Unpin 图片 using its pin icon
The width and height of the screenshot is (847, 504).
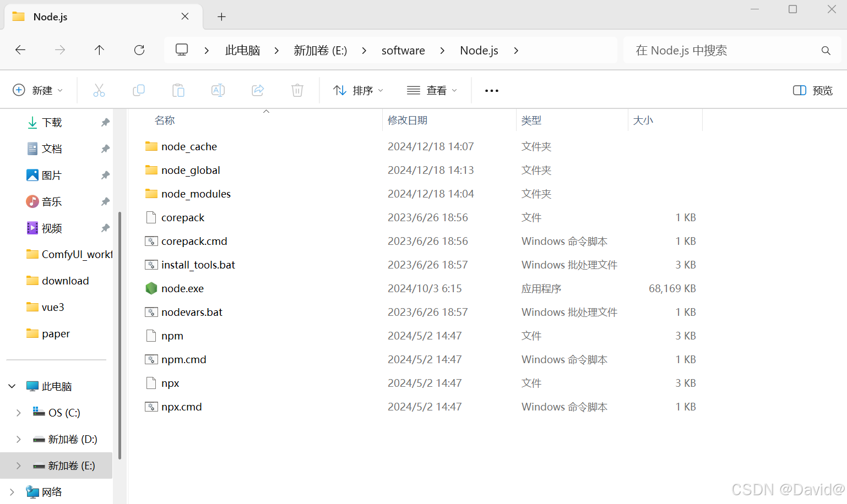[x=105, y=175]
